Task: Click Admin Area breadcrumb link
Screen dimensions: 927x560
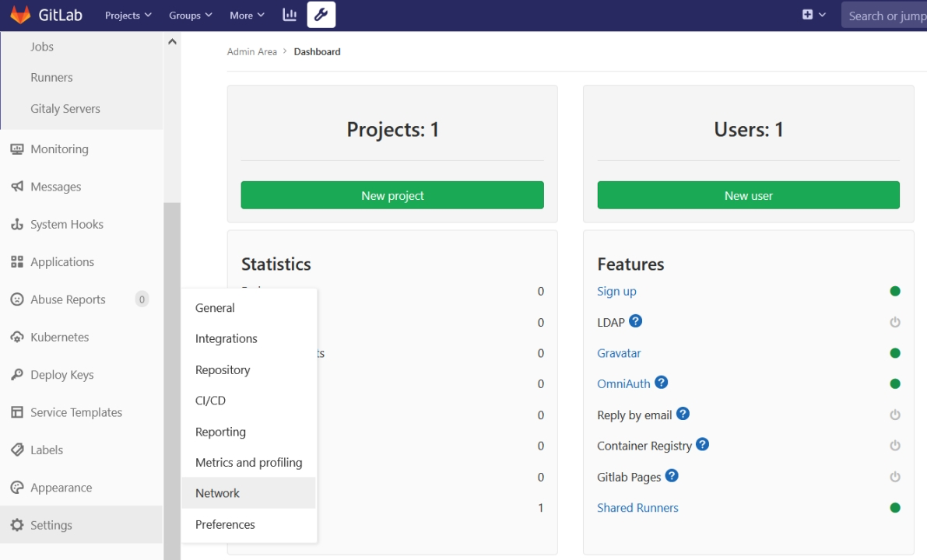Action: coord(252,52)
